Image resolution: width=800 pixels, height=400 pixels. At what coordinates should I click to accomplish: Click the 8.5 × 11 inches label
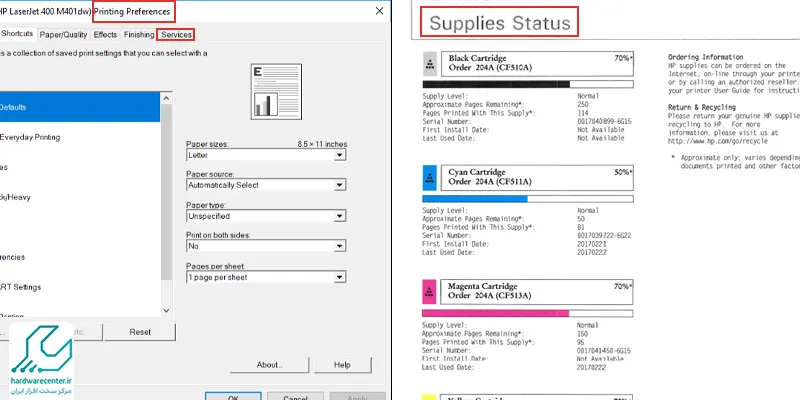pos(322,144)
